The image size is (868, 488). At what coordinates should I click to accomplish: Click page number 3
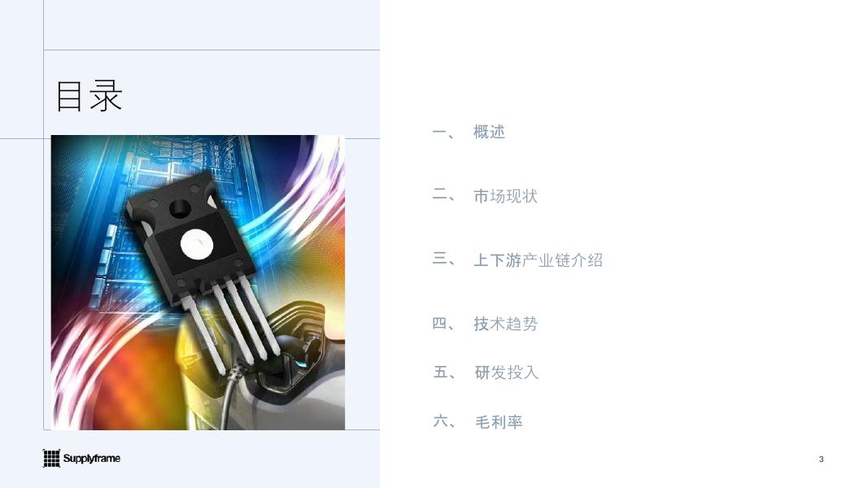point(821,460)
